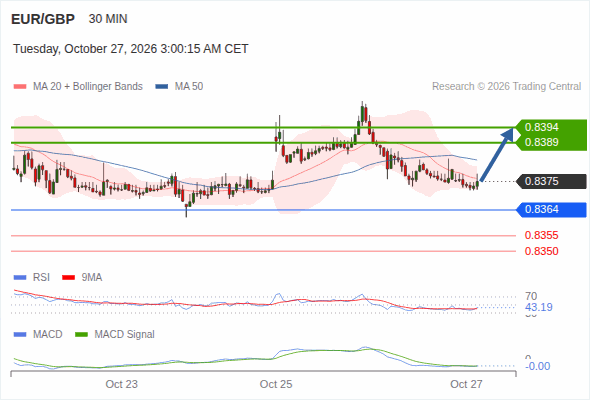Screen dimensions: 590x400
Task: Click the MA 50 blue legend swatch
Action: point(162,87)
